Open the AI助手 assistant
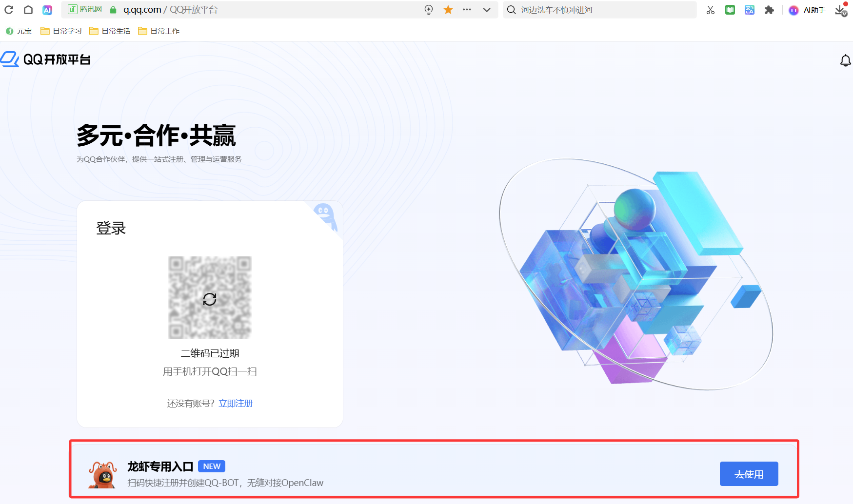The width and height of the screenshot is (853, 504). (x=807, y=10)
